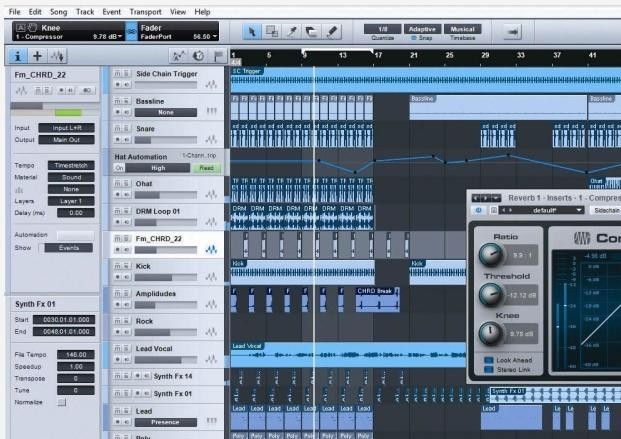
Task: Open the 1/8 Quantize value dropdown
Action: pos(376,29)
